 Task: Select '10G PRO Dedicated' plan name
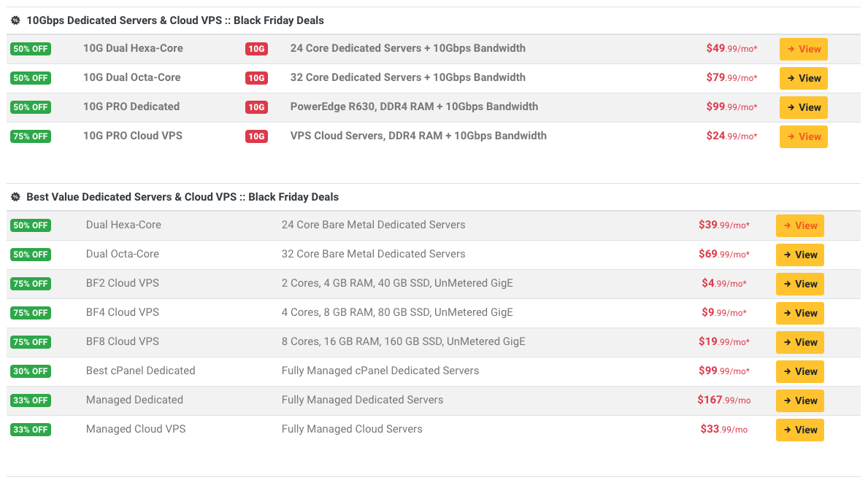click(x=131, y=107)
